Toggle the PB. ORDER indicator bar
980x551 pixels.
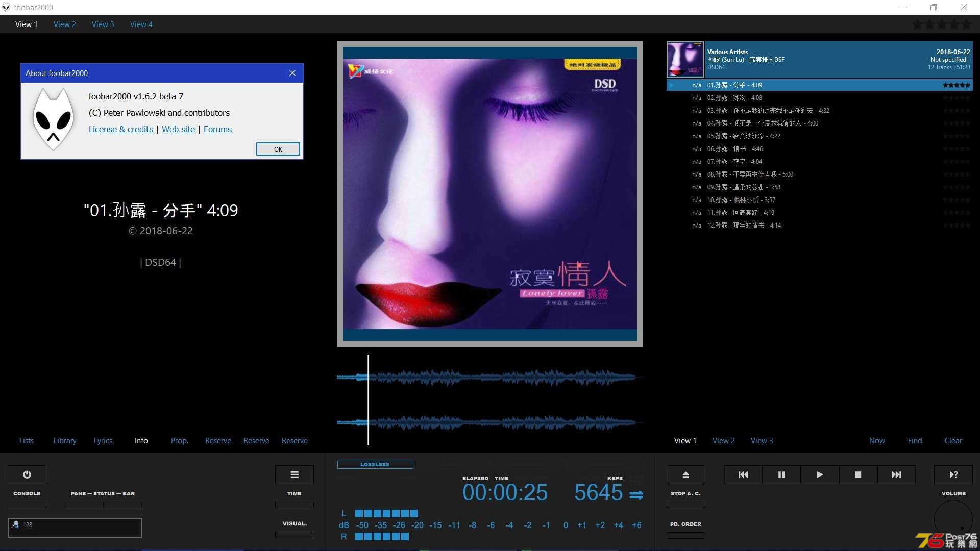coord(686,535)
